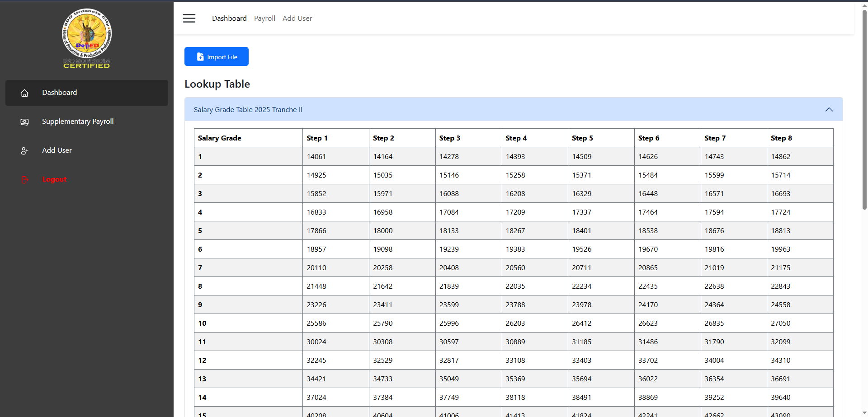This screenshot has height=417, width=868.
Task: Click the Import File button
Action: (217, 56)
